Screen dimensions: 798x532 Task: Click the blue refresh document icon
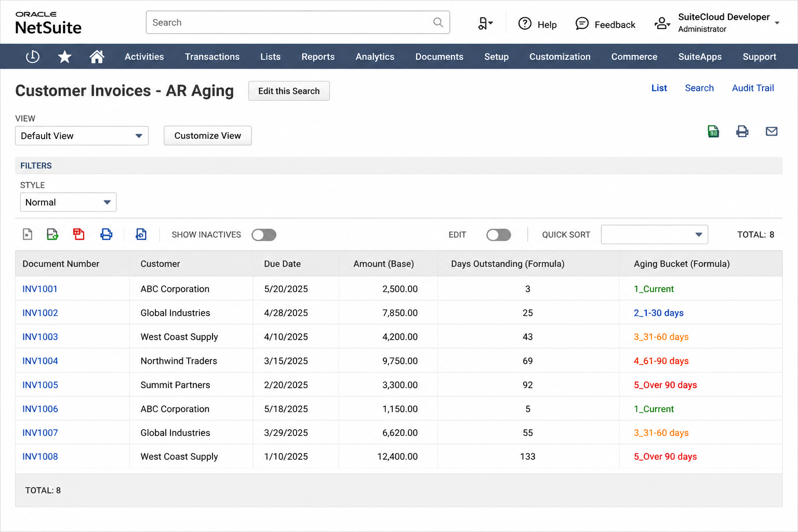(141, 234)
